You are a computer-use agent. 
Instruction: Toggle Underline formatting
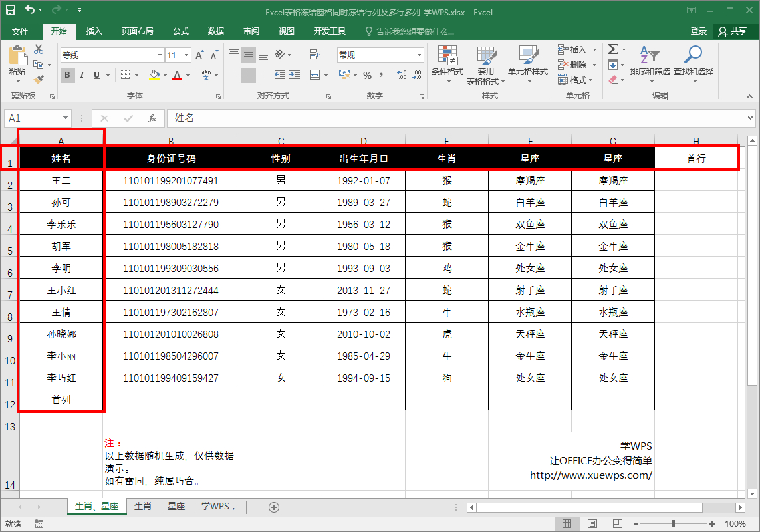pos(95,75)
